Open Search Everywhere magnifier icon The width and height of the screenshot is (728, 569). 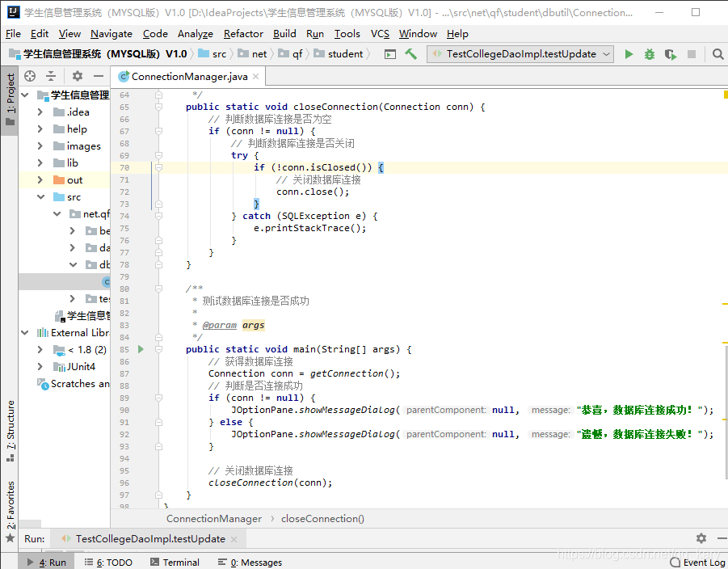(717, 54)
